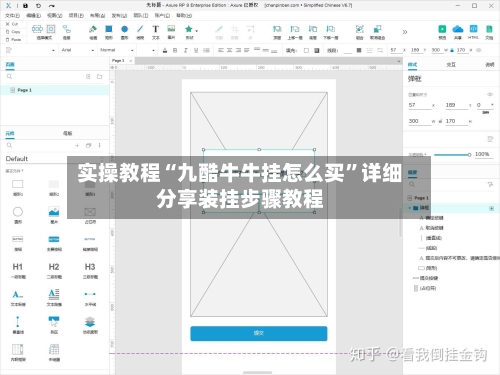The width and height of the screenshot is (500, 375).
Task: Toggle italic formatting
Action: click(185, 50)
